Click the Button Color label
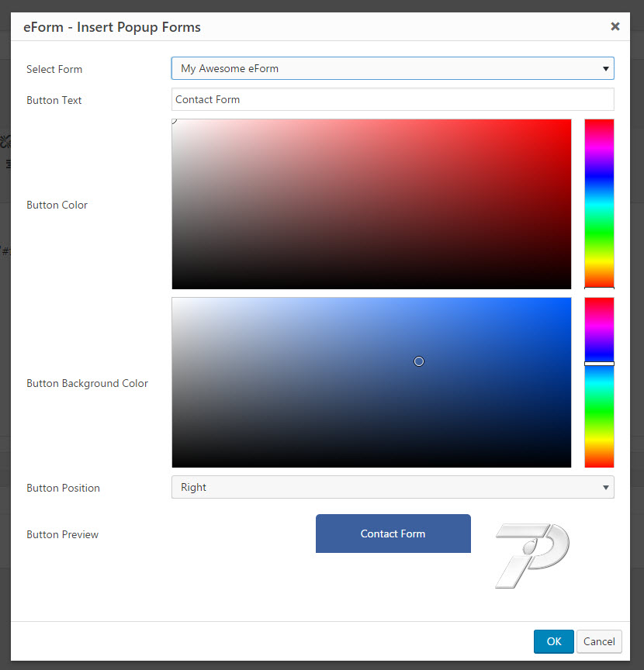The image size is (644, 670). pos(57,205)
